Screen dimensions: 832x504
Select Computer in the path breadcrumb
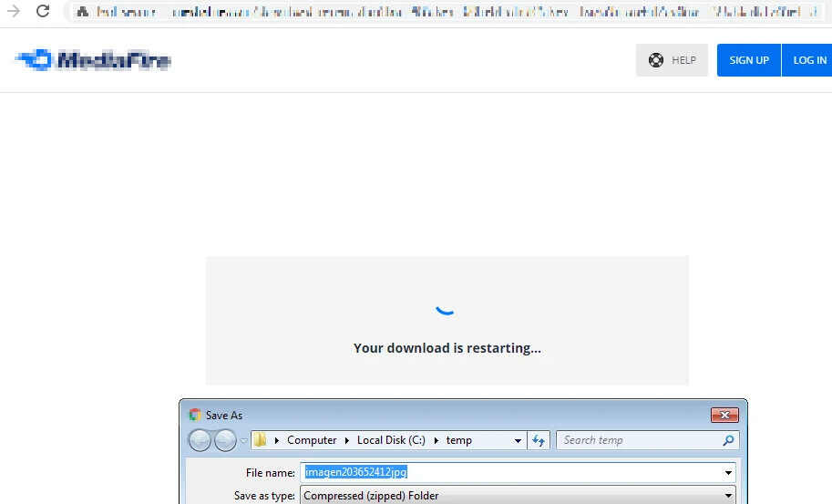pos(312,440)
